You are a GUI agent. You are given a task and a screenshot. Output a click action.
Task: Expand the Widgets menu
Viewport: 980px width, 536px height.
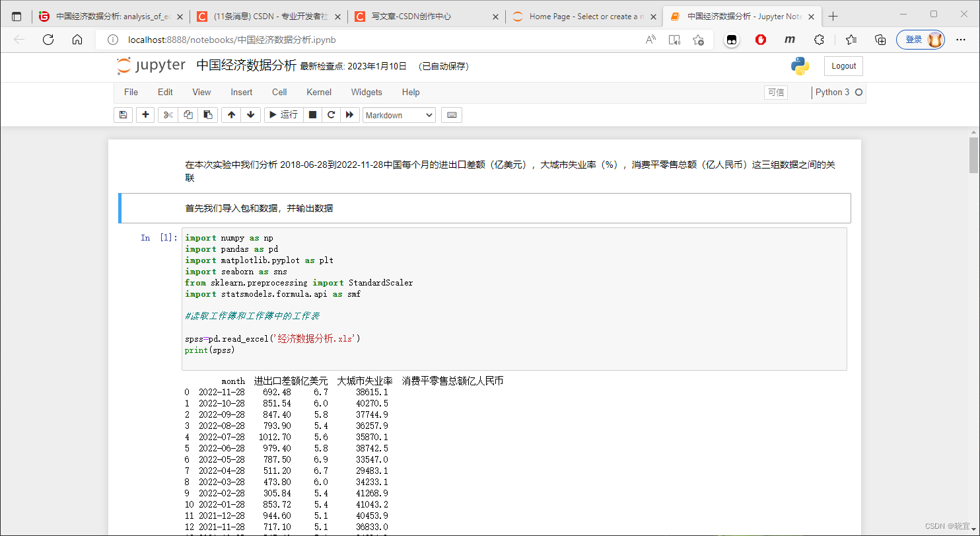pos(367,93)
